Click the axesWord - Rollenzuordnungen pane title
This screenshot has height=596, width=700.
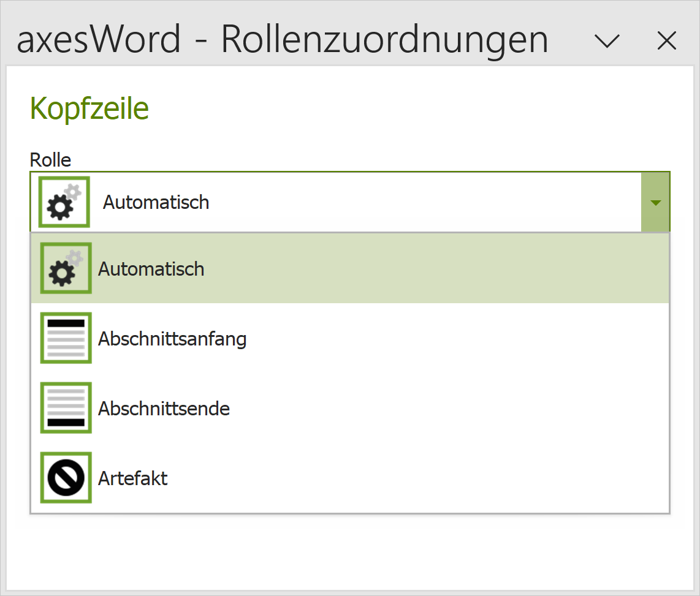[282, 40]
